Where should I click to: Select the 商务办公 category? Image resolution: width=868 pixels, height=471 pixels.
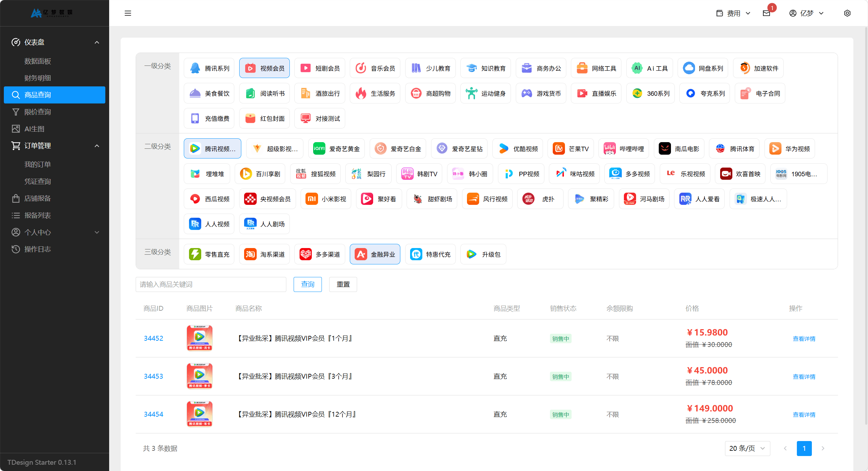[541, 68]
